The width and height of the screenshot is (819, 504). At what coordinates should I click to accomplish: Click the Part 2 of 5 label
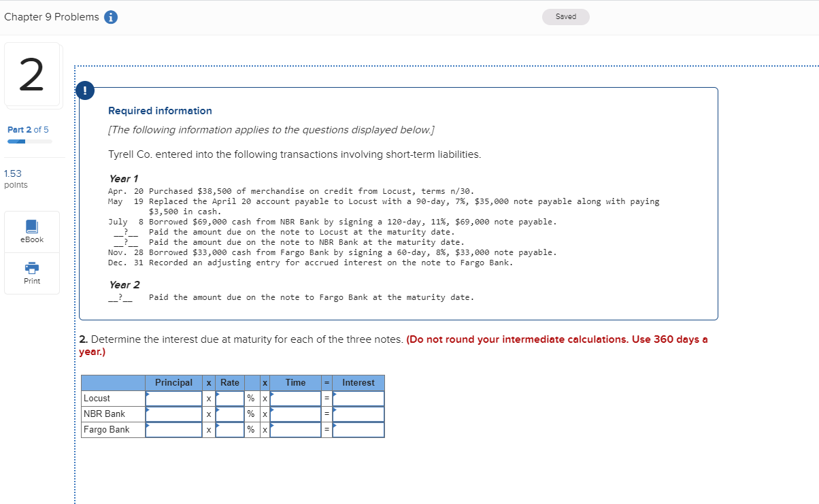[28, 129]
